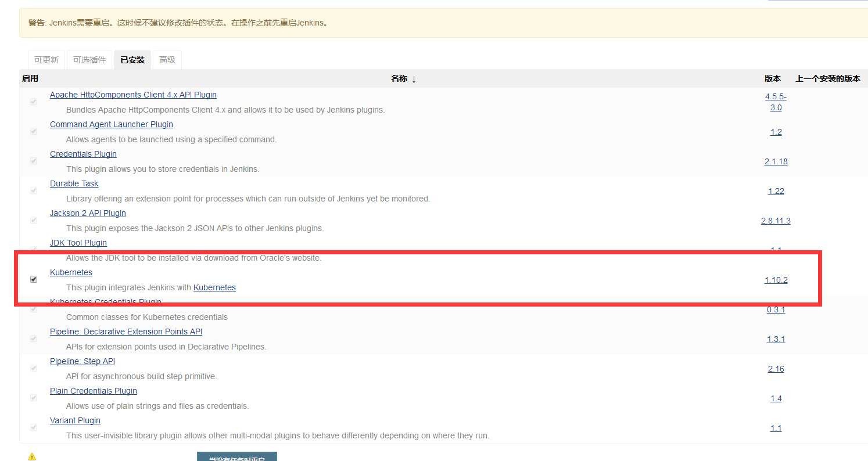Image resolution: width=868 pixels, height=461 pixels.
Task: Click the Durable Task description starting "Library offering an extension point"
Action: pos(248,199)
